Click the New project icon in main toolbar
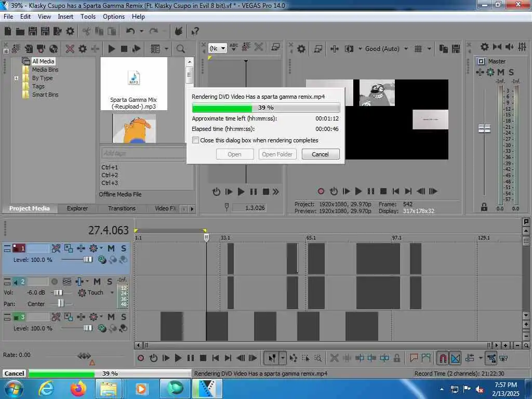532x399 pixels. pos(8,31)
